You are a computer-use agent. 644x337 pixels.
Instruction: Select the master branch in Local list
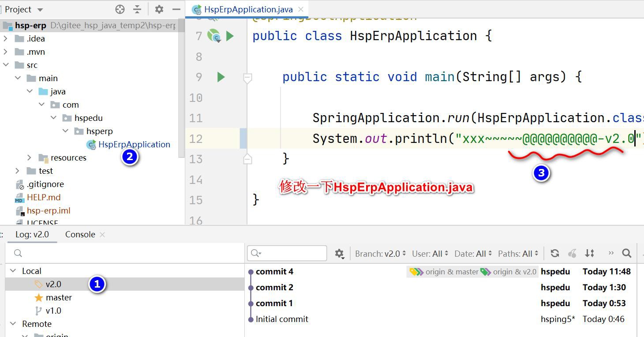coord(59,297)
